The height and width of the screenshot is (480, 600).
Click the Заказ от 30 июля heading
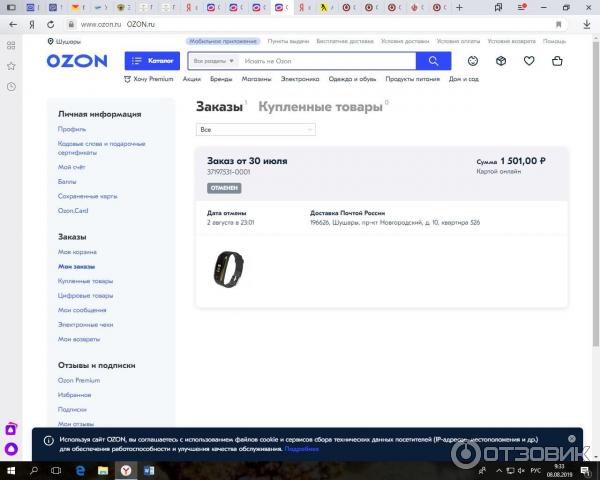(x=247, y=161)
